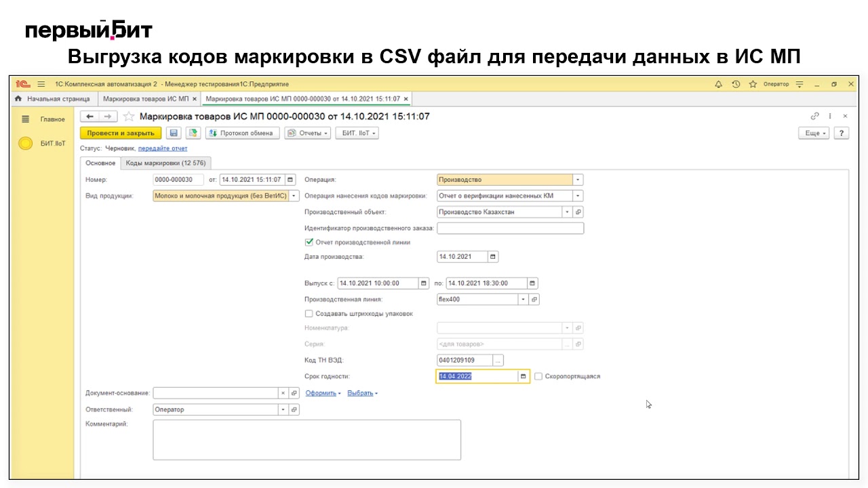Clear Документ-основание with the x button
This screenshot has width=868, height=488.
coord(283,393)
